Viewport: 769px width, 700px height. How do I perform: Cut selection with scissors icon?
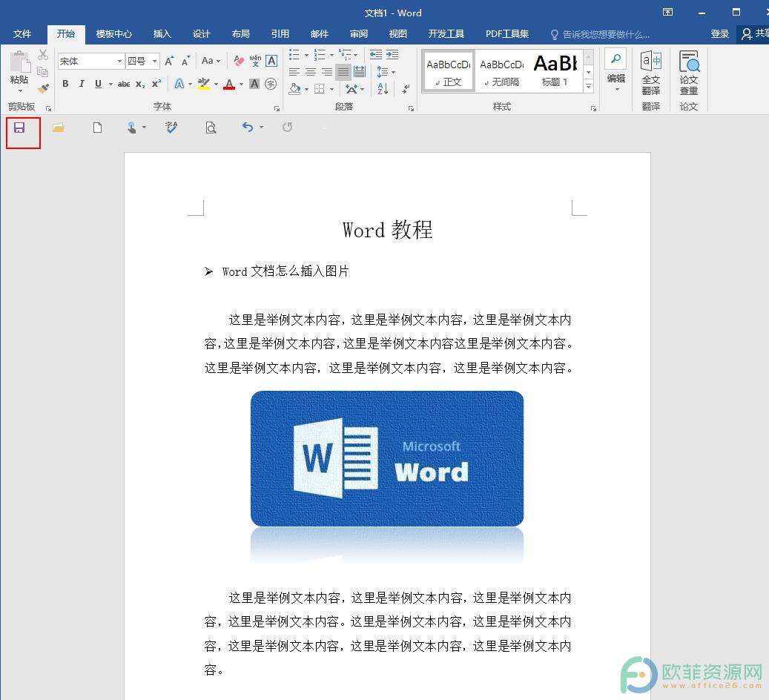tap(43, 54)
